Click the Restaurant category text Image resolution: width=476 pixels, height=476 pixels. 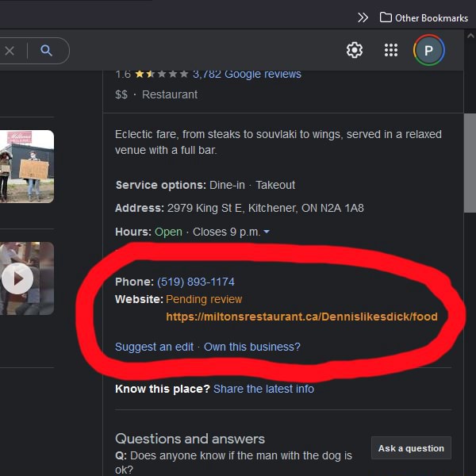click(170, 94)
